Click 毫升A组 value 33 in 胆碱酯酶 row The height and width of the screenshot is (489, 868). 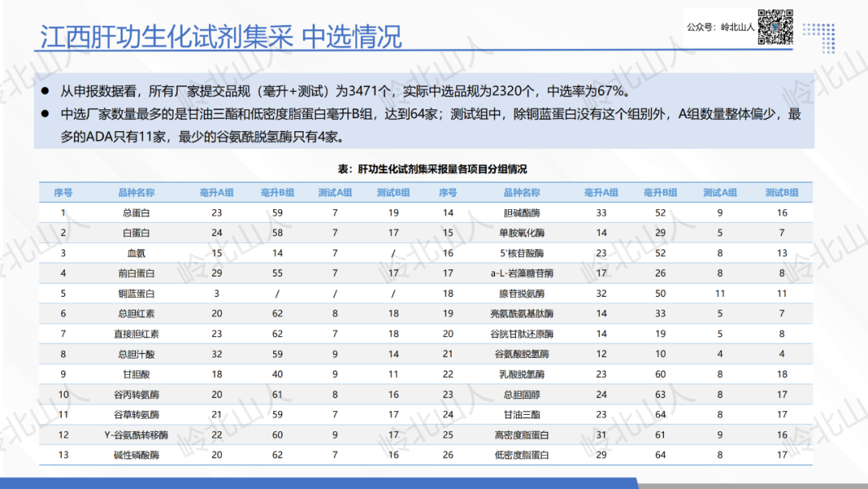coord(601,212)
